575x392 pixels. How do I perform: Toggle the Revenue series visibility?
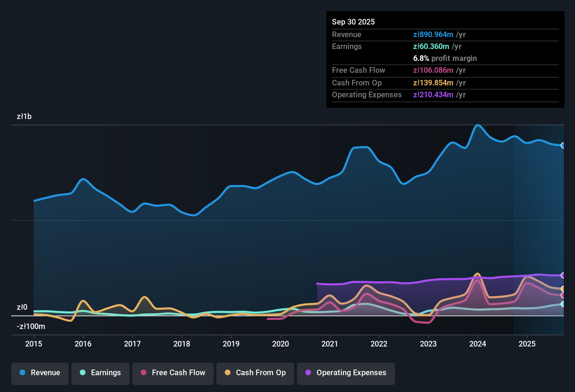(40, 373)
